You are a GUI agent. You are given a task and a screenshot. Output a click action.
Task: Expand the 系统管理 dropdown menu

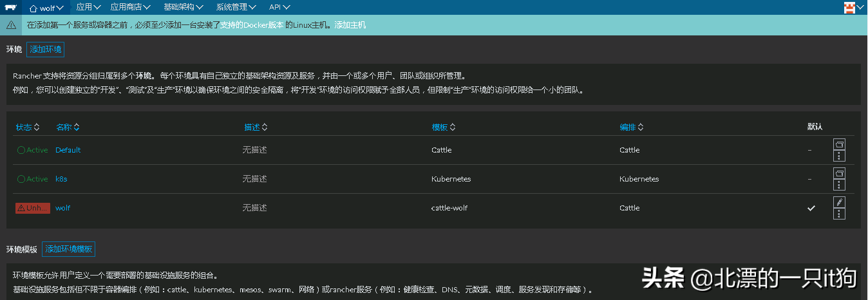point(236,7)
